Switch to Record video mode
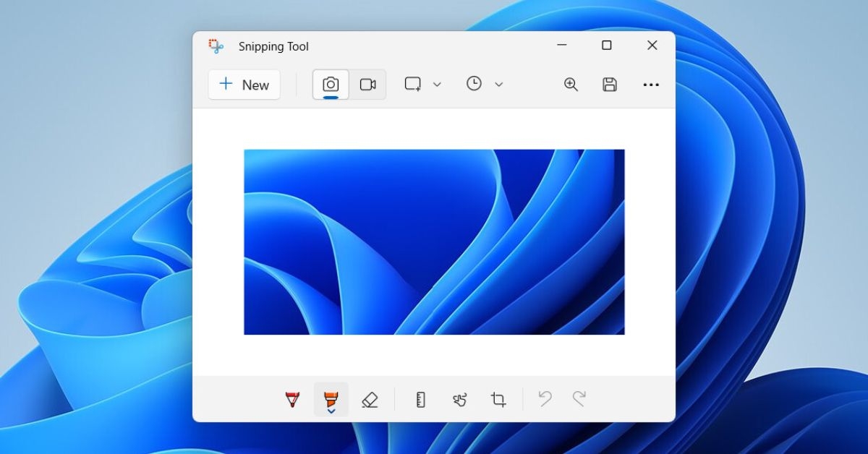Image resolution: width=868 pixels, height=454 pixels. (x=368, y=85)
